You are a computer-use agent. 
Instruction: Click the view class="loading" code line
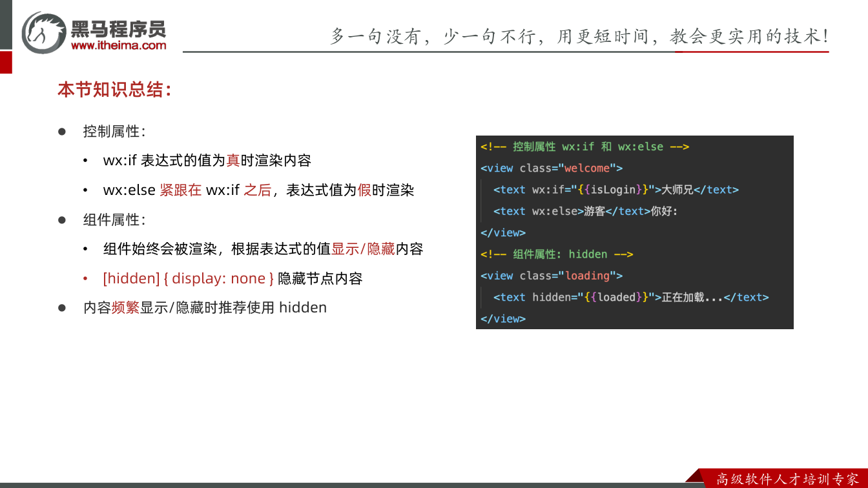tap(552, 276)
